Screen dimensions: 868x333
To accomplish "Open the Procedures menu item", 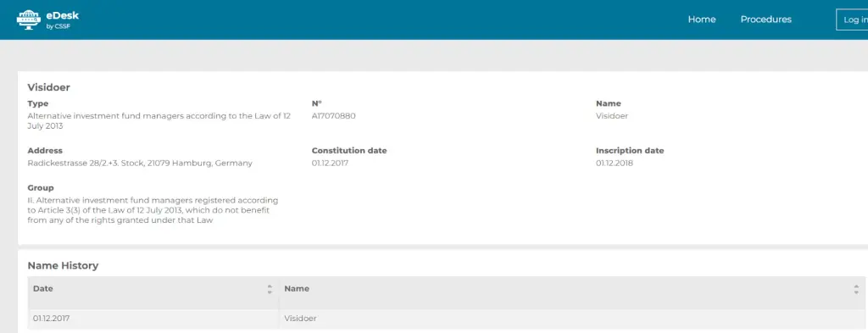I will (x=765, y=19).
